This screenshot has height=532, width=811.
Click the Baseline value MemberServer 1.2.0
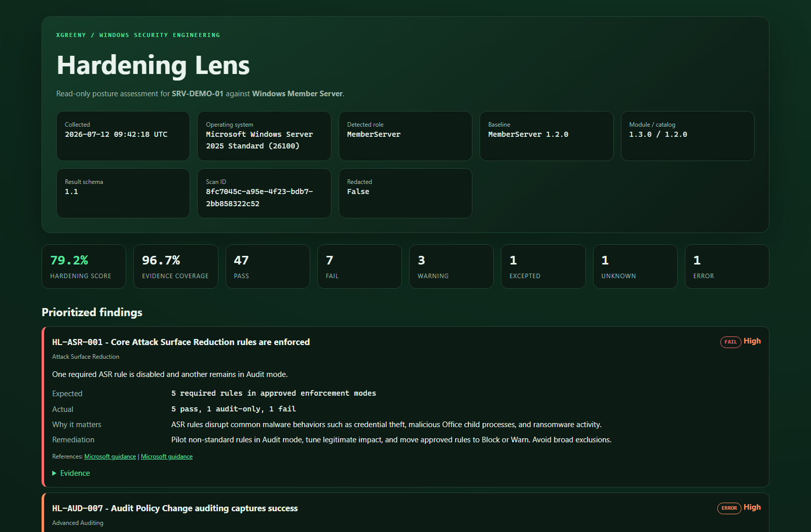528,134
